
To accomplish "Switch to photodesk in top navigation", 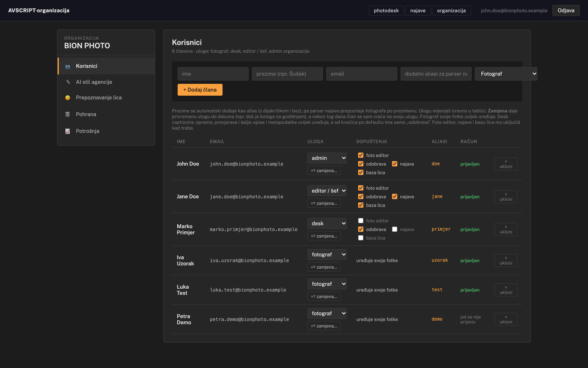I will (x=386, y=10).
